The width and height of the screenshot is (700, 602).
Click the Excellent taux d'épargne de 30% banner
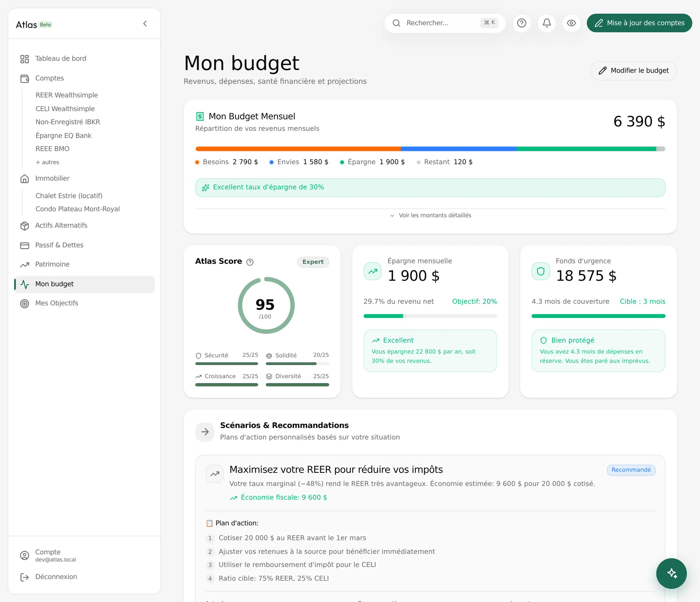tap(430, 188)
